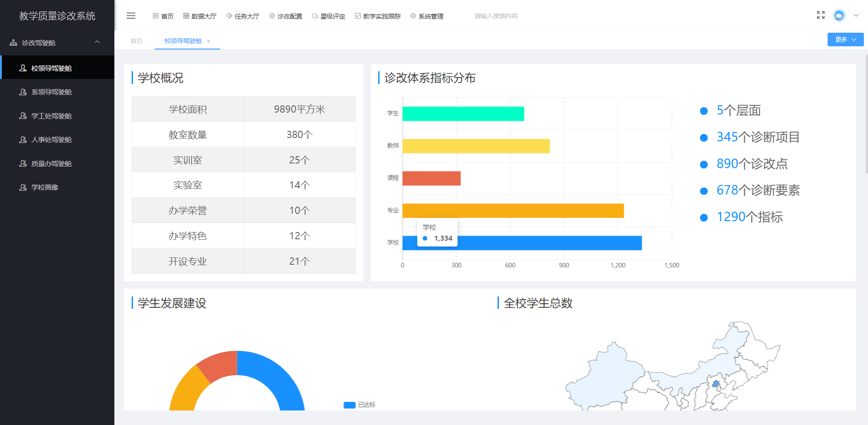Click the 诊改驾驶舱 organization icon

pyautogui.click(x=14, y=43)
